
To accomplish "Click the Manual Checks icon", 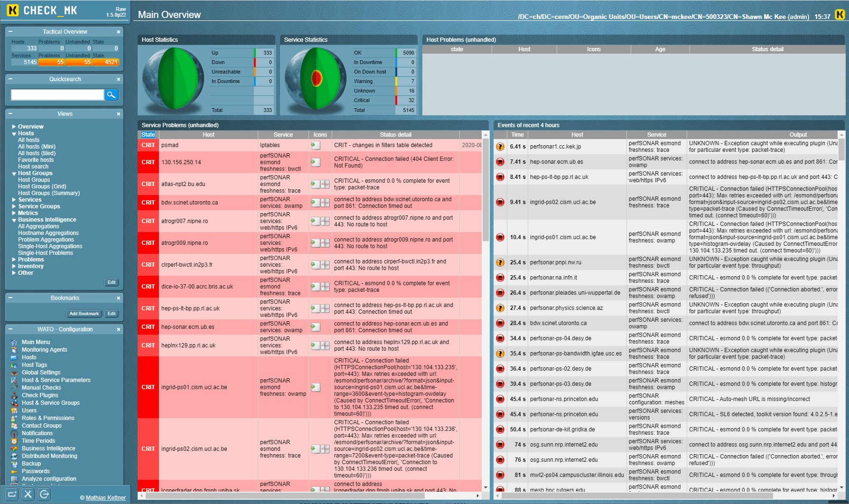I will pos(14,388).
